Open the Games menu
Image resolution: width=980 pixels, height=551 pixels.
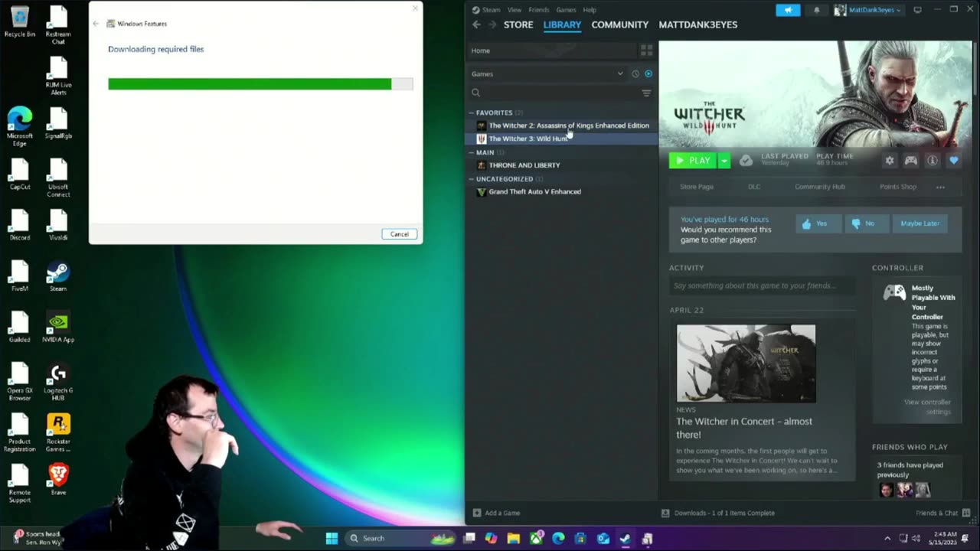(567, 10)
